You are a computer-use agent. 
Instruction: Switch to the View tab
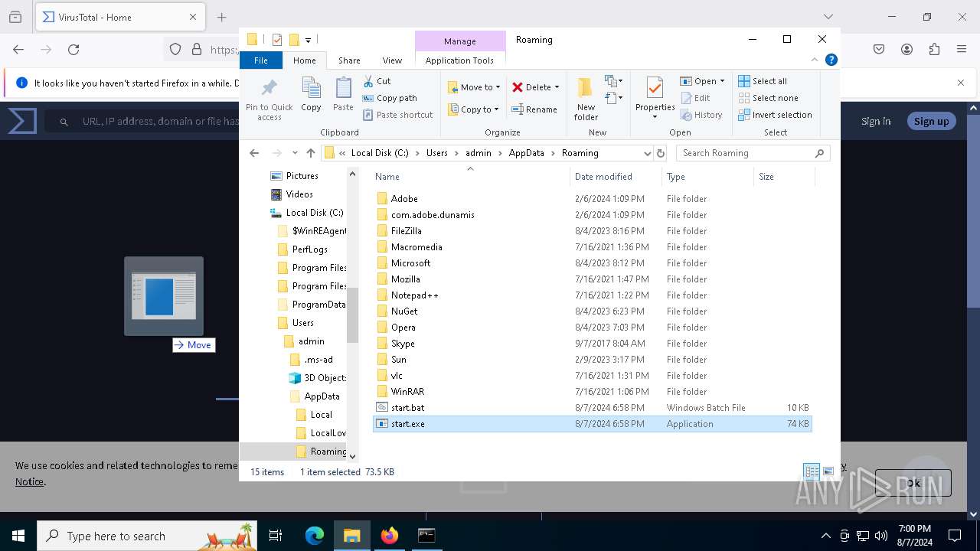[392, 60]
